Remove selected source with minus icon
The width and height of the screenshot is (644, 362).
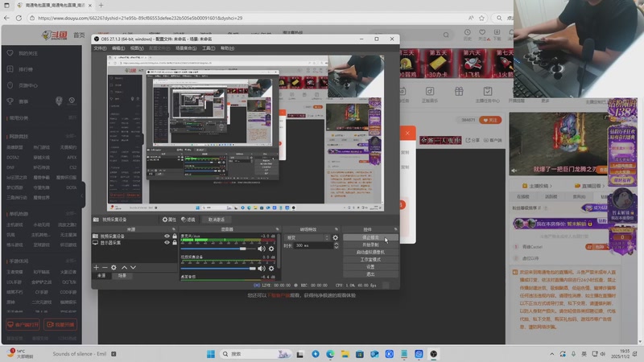pyautogui.click(x=105, y=268)
